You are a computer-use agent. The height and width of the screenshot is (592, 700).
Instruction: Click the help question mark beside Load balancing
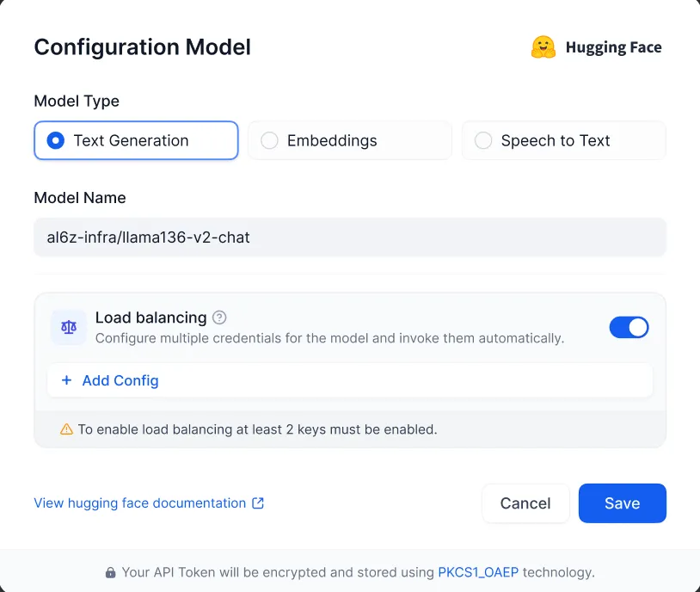click(x=219, y=318)
